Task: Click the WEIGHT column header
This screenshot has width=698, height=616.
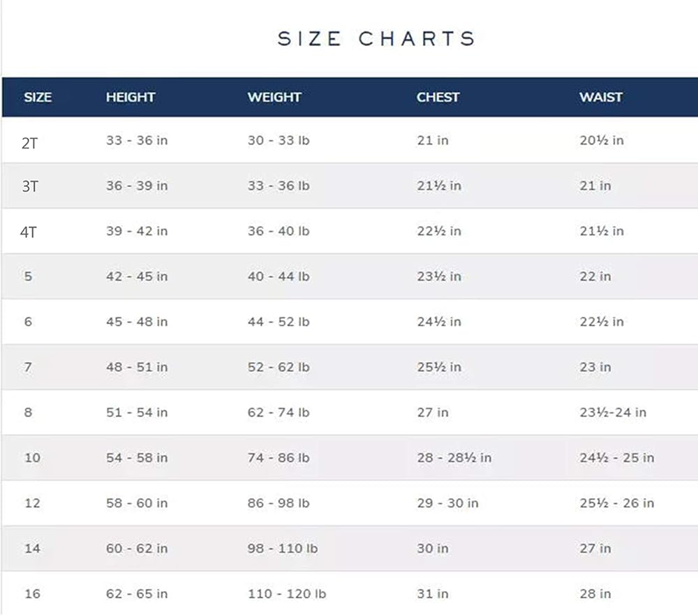Action: [274, 98]
